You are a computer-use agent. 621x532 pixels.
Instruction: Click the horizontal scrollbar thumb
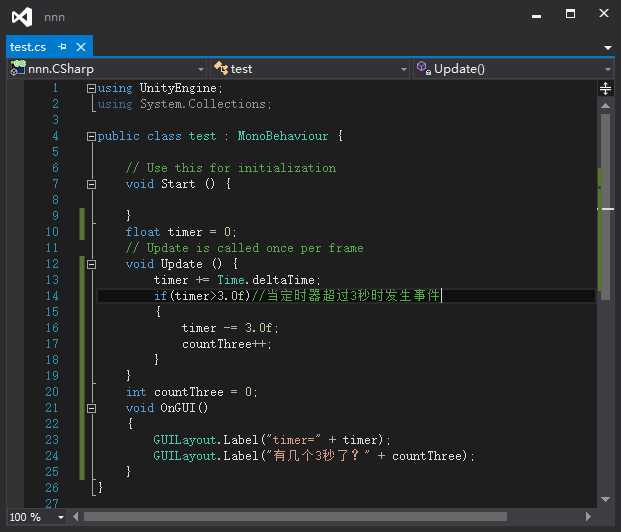[x=295, y=517]
